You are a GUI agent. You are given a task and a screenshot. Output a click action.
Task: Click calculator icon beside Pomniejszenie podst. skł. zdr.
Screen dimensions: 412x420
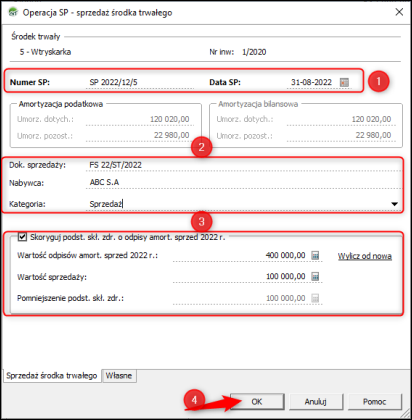pyautogui.click(x=315, y=298)
